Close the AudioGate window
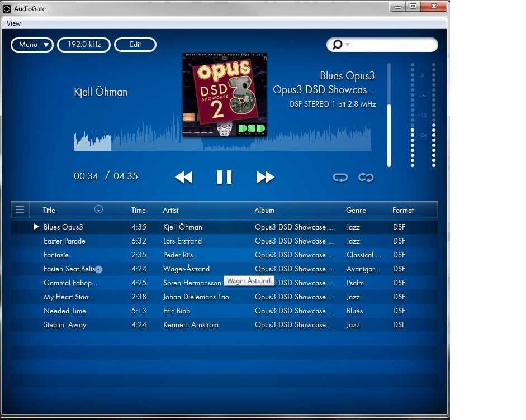The width and height of the screenshot is (526, 420). coord(434,6)
